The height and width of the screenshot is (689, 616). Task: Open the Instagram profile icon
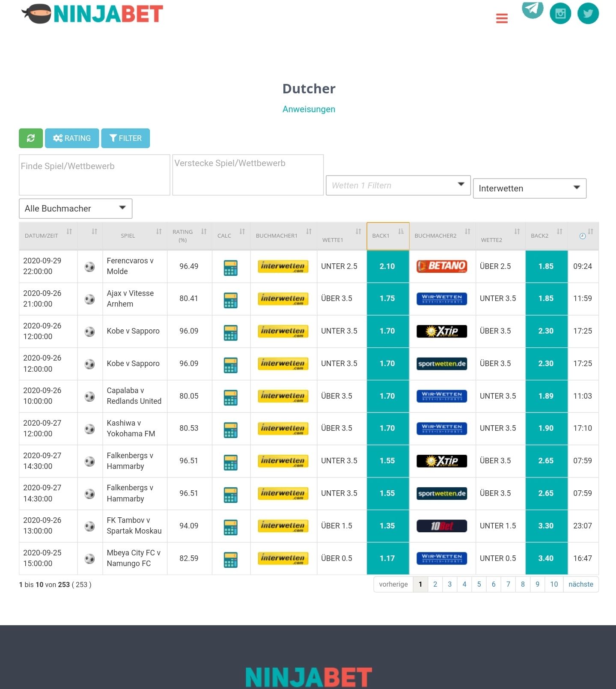(560, 13)
